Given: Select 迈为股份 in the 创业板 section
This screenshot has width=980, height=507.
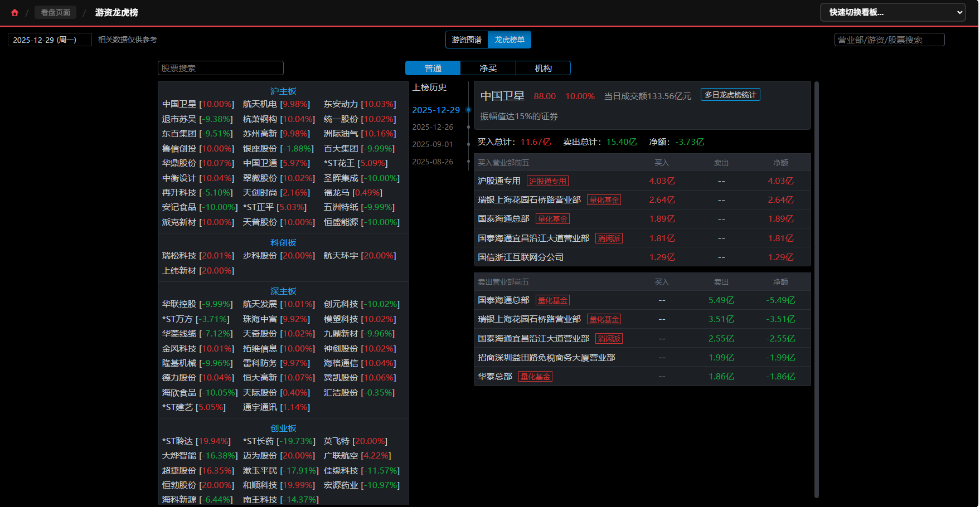Looking at the screenshot, I should tap(260, 456).
